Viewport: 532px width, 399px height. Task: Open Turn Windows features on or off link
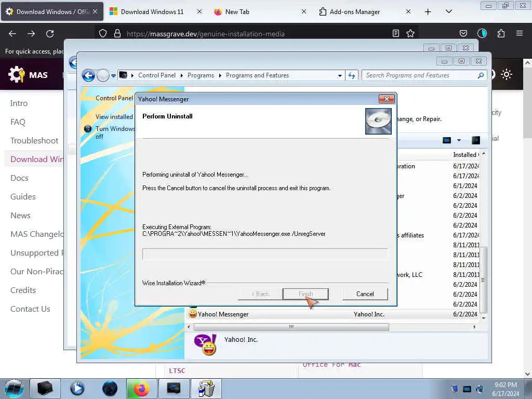point(115,132)
